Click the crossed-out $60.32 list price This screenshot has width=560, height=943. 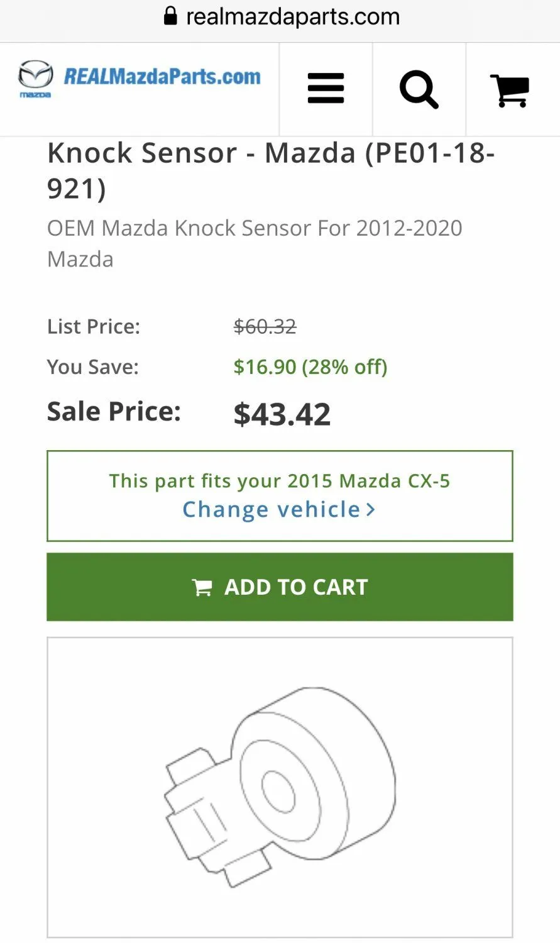(265, 327)
